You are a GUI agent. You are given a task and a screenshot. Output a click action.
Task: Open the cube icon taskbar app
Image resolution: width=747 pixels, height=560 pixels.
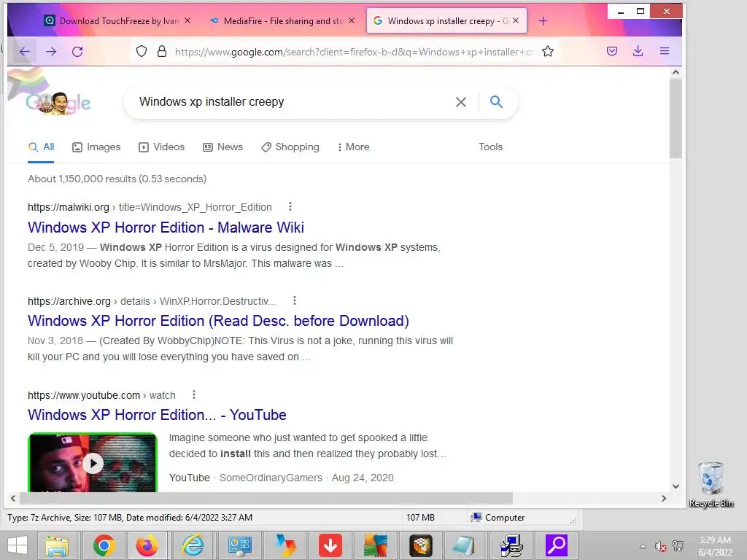point(421,545)
